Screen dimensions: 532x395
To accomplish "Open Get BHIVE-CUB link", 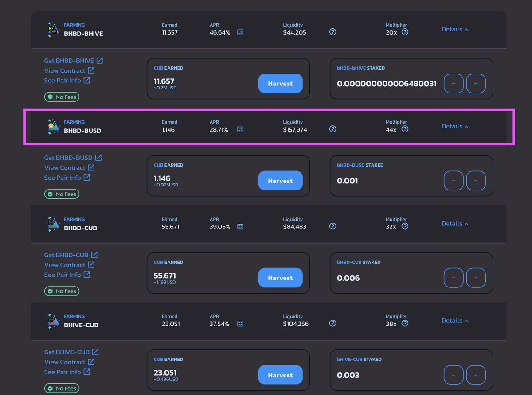I will point(71,352).
